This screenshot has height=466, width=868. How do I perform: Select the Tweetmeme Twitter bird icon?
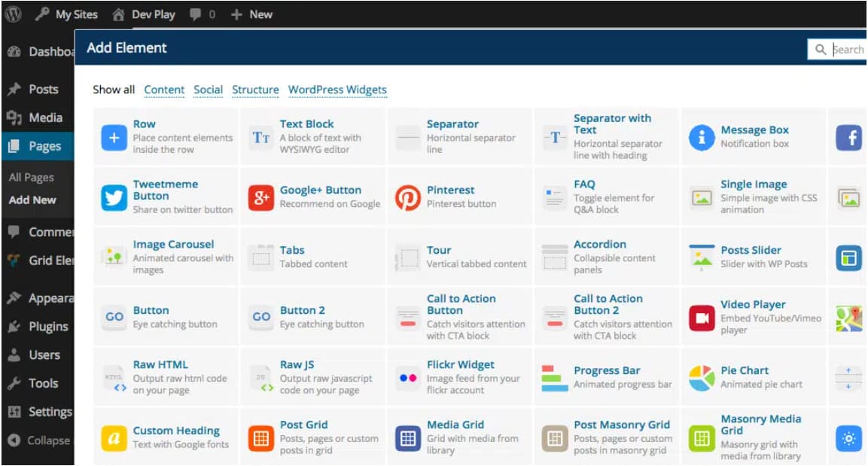pos(114,197)
